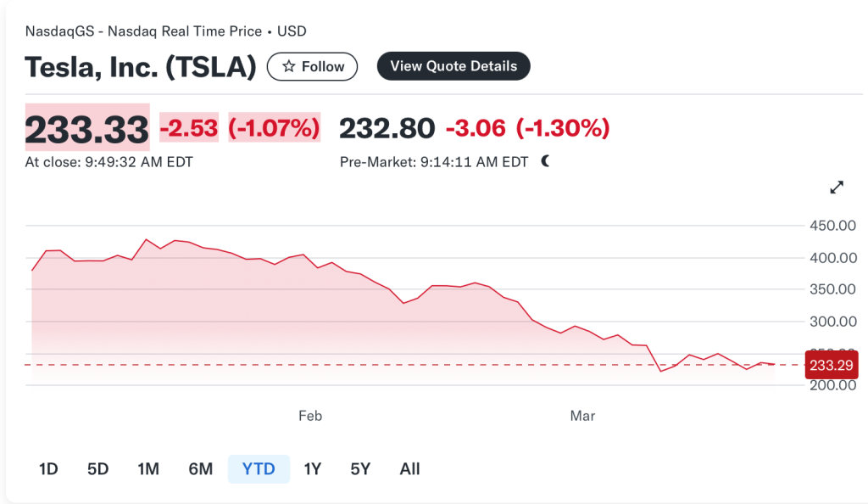This screenshot has width=868, height=504.
Task: Open View Quote Details
Action: point(453,66)
